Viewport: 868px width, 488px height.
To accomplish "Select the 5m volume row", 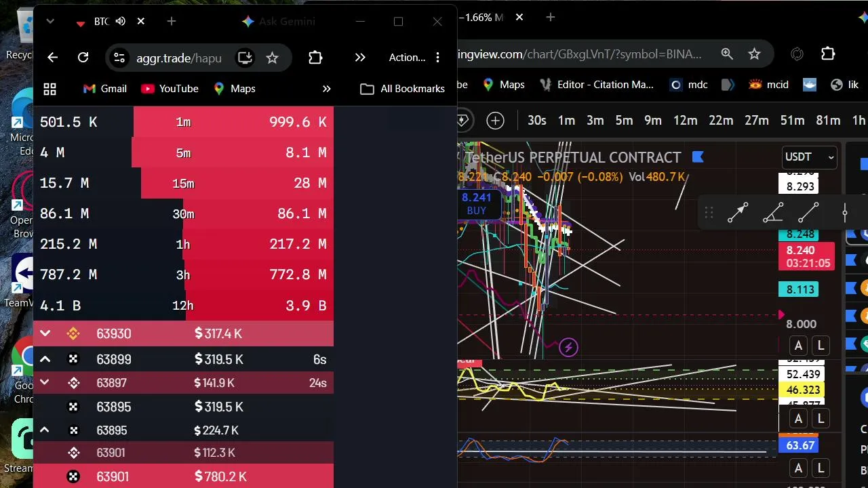I will pos(183,152).
